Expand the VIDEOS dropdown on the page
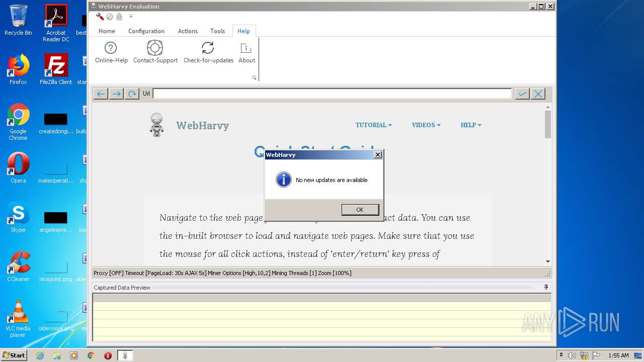Screen dimensions: 644x362 tap(426, 125)
